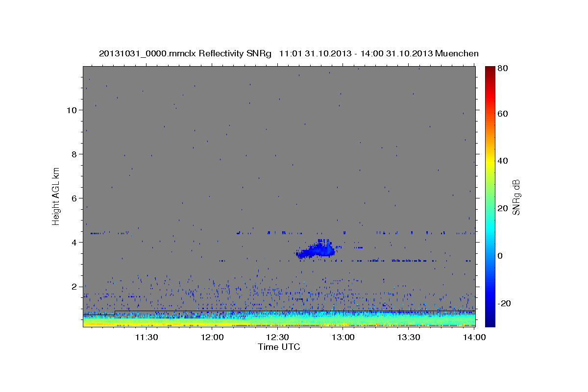Click the plot title text
588x392 pixels.
289,53
